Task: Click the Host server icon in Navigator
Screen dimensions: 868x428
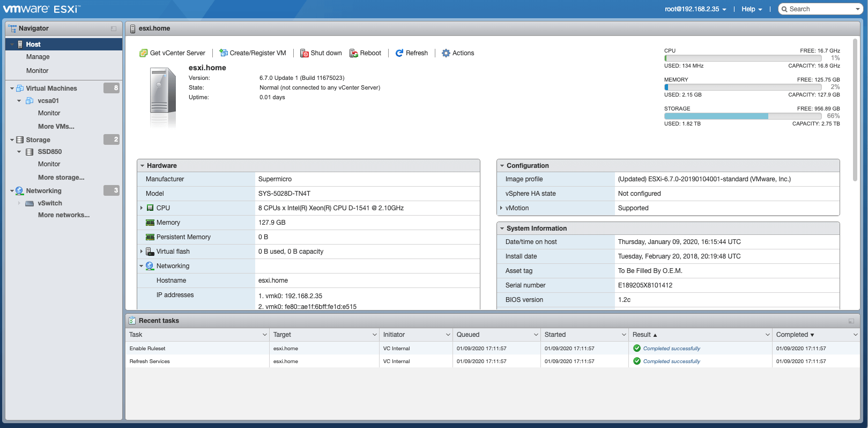Action: (x=20, y=45)
